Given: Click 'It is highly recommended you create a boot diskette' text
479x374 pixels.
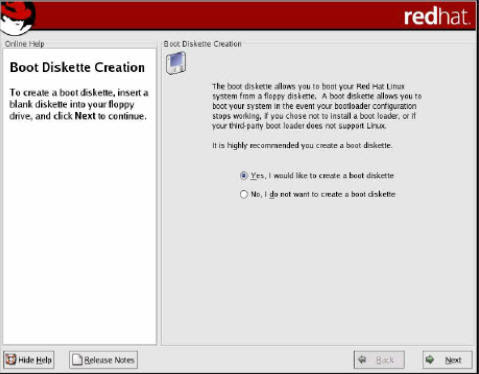Looking at the screenshot, I should [x=302, y=146].
